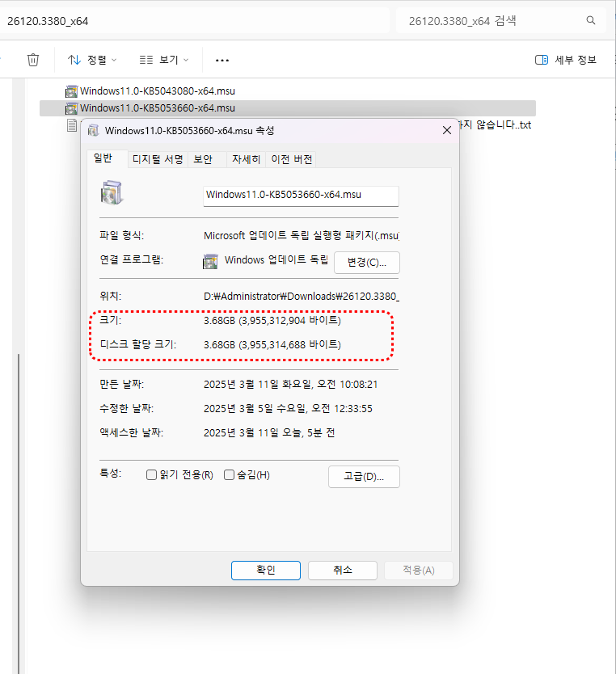
Task: Click the file name field in properties
Action: point(301,196)
